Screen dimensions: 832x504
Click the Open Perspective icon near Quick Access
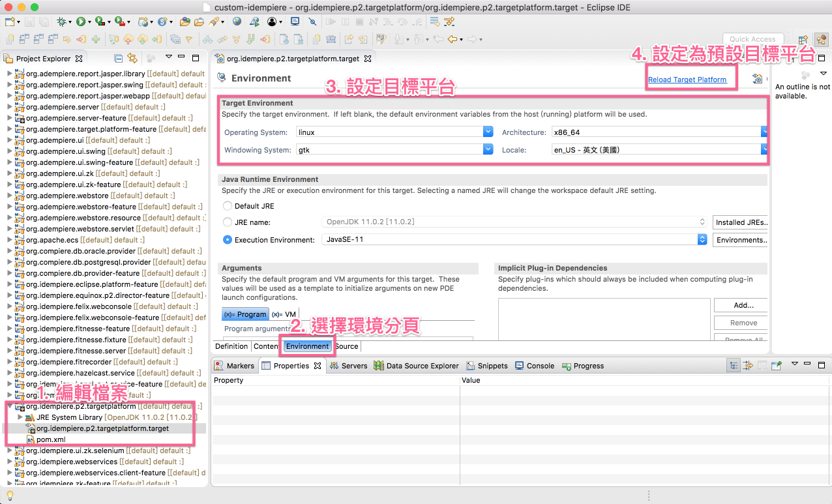click(802, 40)
